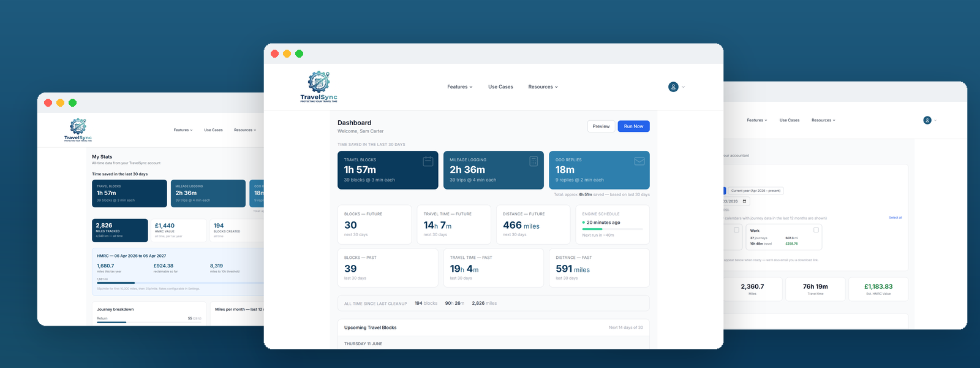Image resolution: width=980 pixels, height=368 pixels.
Task: Click HMRC mileage progress bar in left window
Action: [181, 283]
